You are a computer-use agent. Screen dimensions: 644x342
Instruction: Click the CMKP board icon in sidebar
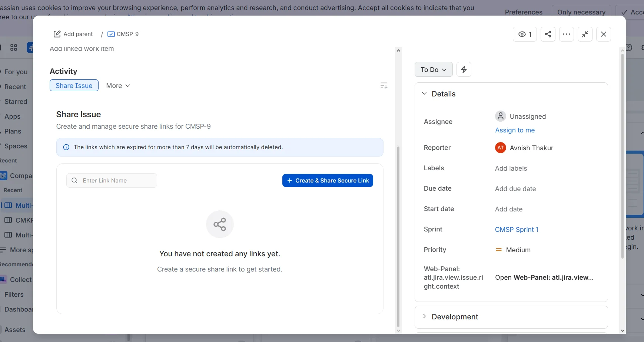pos(8,220)
